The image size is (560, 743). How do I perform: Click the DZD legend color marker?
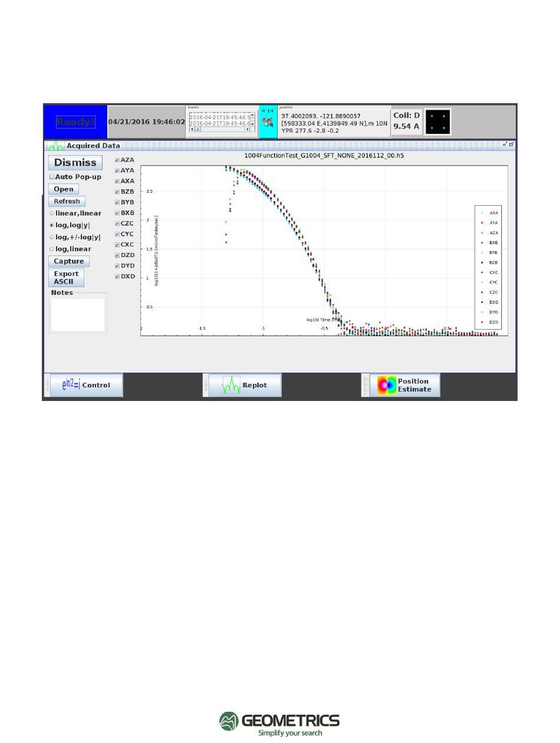[x=481, y=322]
